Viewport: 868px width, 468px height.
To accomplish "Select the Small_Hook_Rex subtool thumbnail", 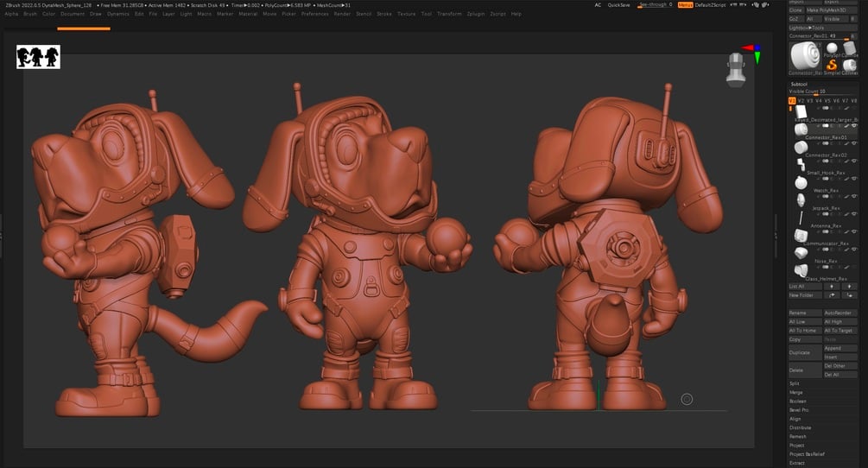I will tap(801, 164).
